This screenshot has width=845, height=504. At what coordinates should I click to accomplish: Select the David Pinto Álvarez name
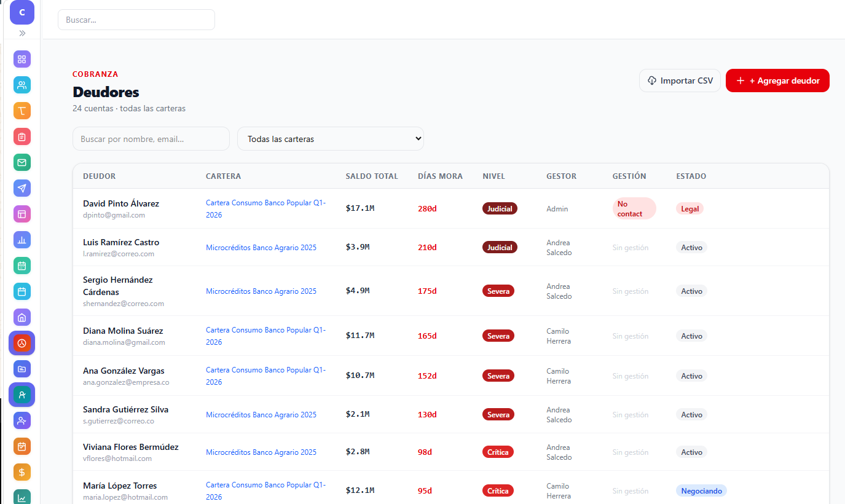click(x=121, y=203)
